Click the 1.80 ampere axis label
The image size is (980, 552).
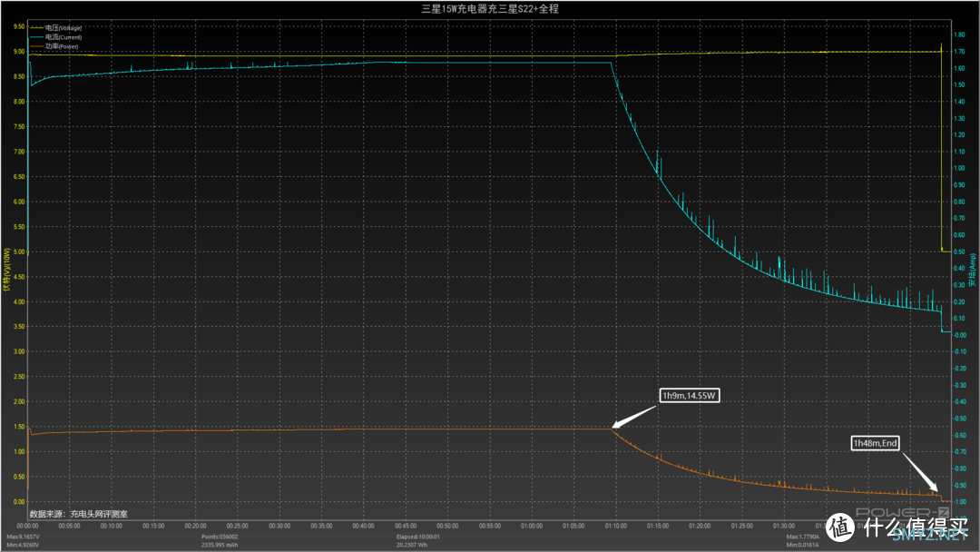[x=959, y=35]
